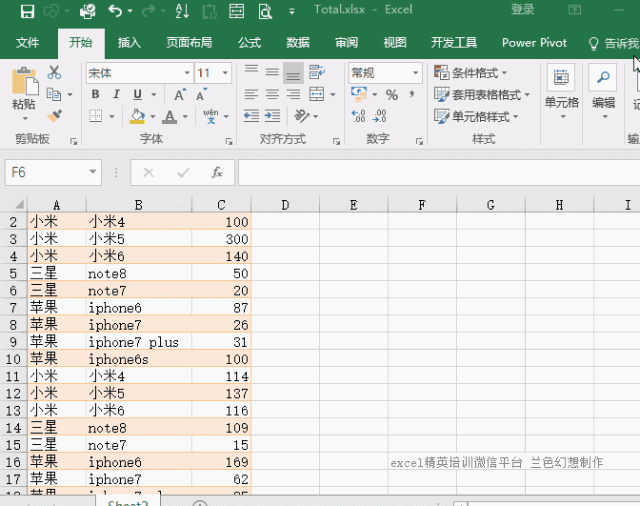Image resolution: width=640 pixels, height=506 pixels.
Task: Align text to middle vertically
Action: pos(272,73)
